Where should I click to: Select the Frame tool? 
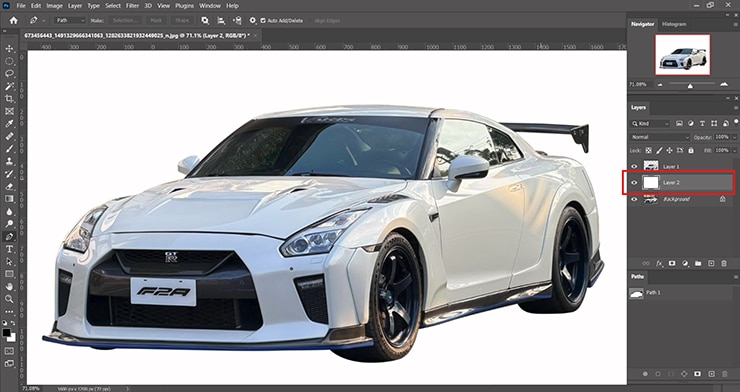tap(9, 111)
